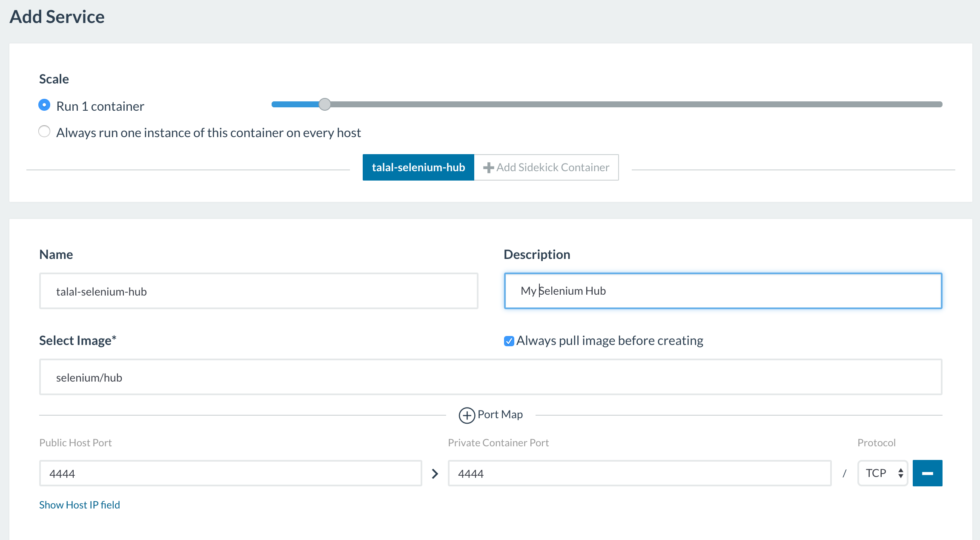Viewport: 980px width, 540px height.
Task: Click the plus circle Port Map icon
Action: click(467, 415)
